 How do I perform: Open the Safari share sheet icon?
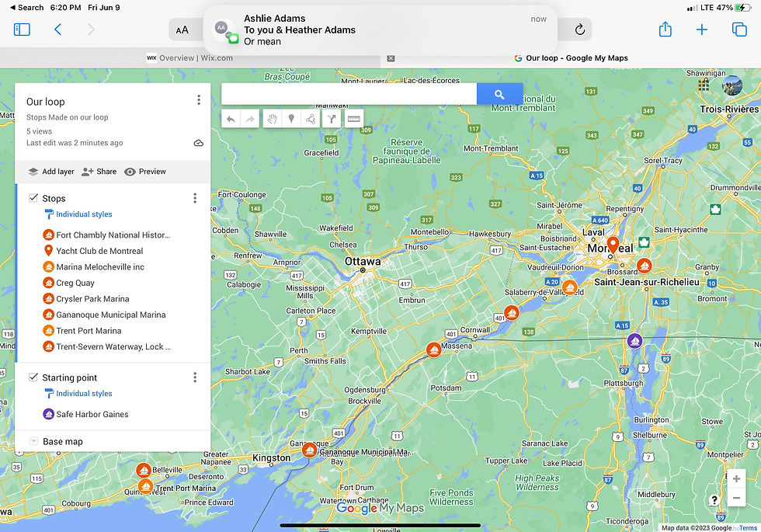click(665, 30)
